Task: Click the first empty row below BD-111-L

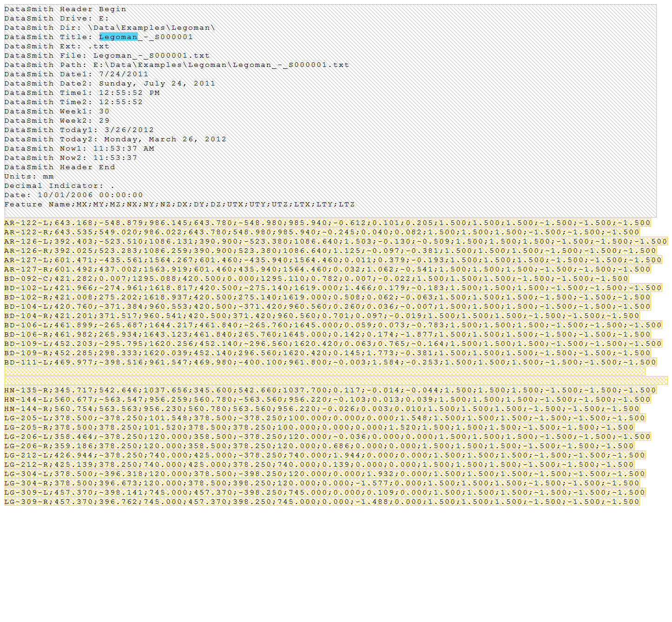Action: click(324, 371)
